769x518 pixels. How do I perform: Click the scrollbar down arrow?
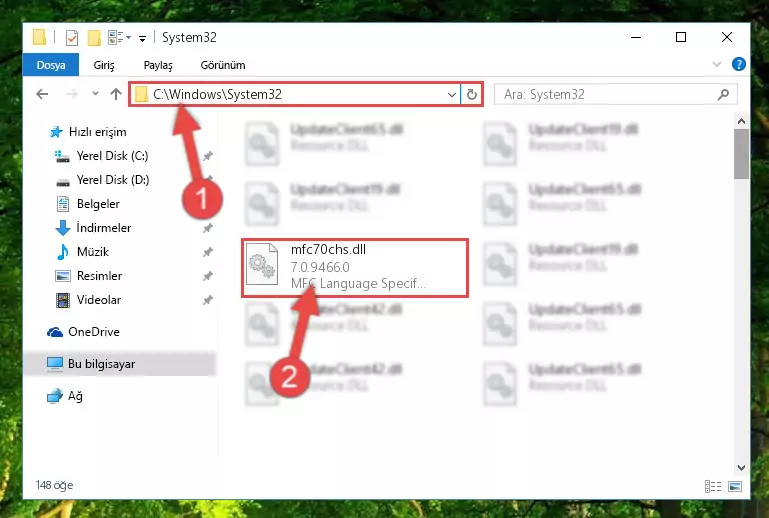click(741, 468)
